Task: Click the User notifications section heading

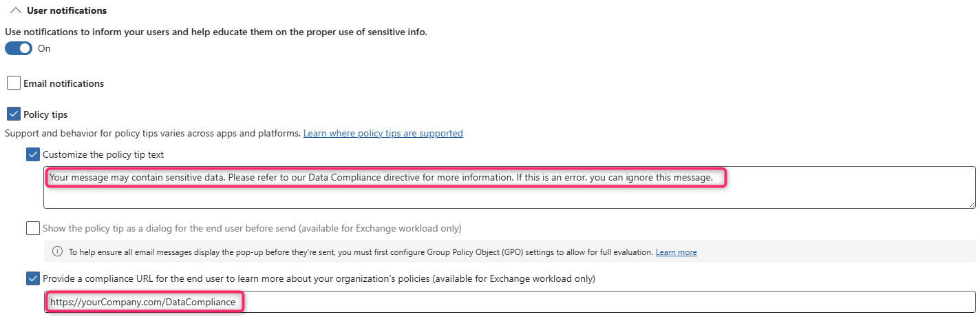Action: pos(66,11)
